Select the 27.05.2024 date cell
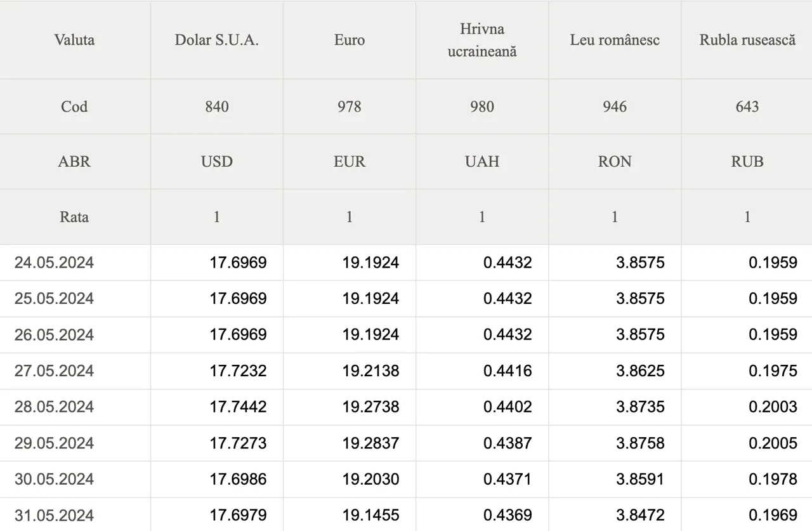The image size is (812, 531). [x=75, y=371]
